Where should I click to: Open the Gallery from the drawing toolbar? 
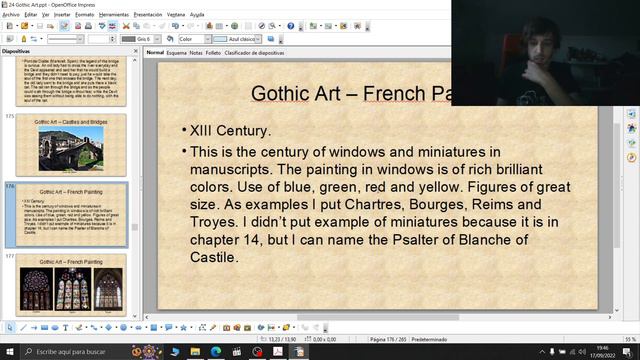coord(247,327)
